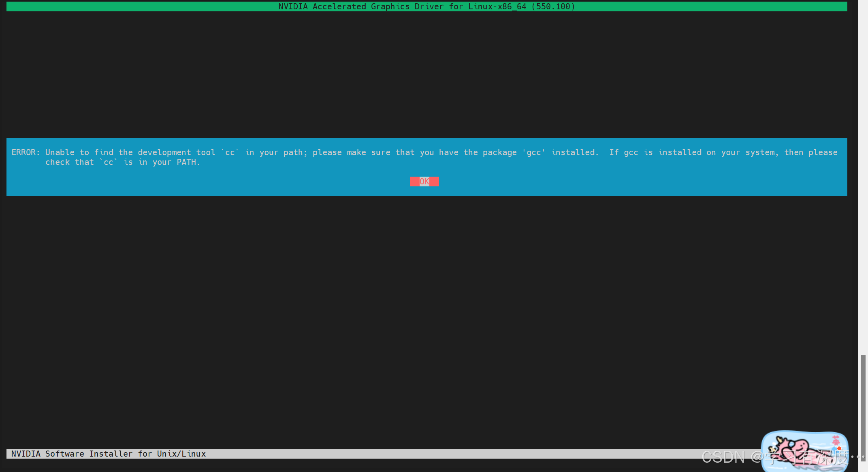868x472 pixels.
Task: Click the Linux-x86_64 text in title
Action: (x=497, y=6)
